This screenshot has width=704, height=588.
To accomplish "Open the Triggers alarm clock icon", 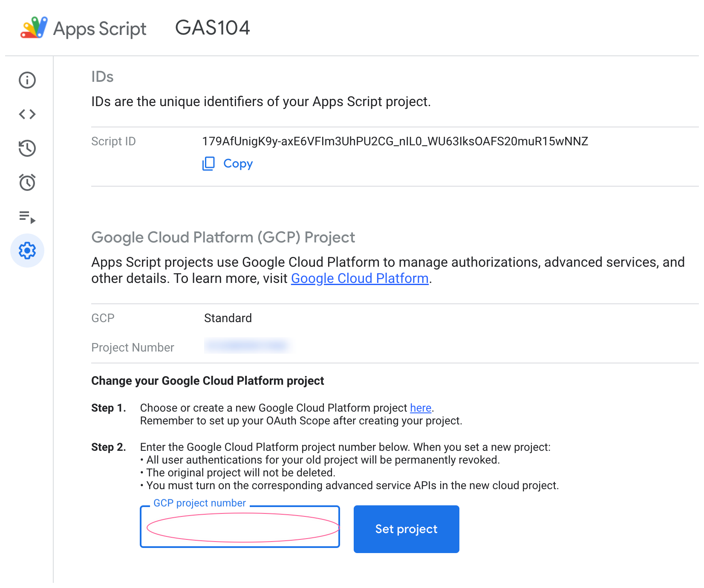I will pyautogui.click(x=27, y=182).
